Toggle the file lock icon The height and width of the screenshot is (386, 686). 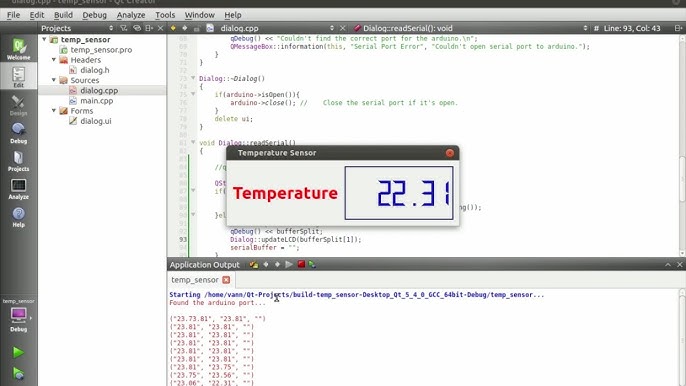(197, 28)
